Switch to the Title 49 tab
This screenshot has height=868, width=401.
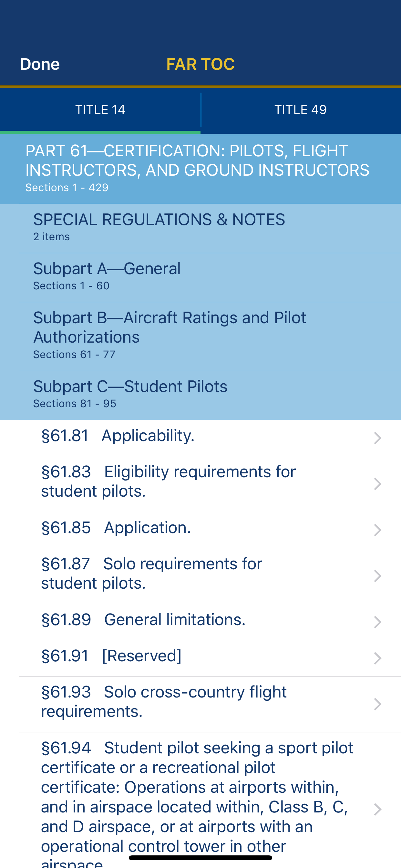(x=301, y=110)
